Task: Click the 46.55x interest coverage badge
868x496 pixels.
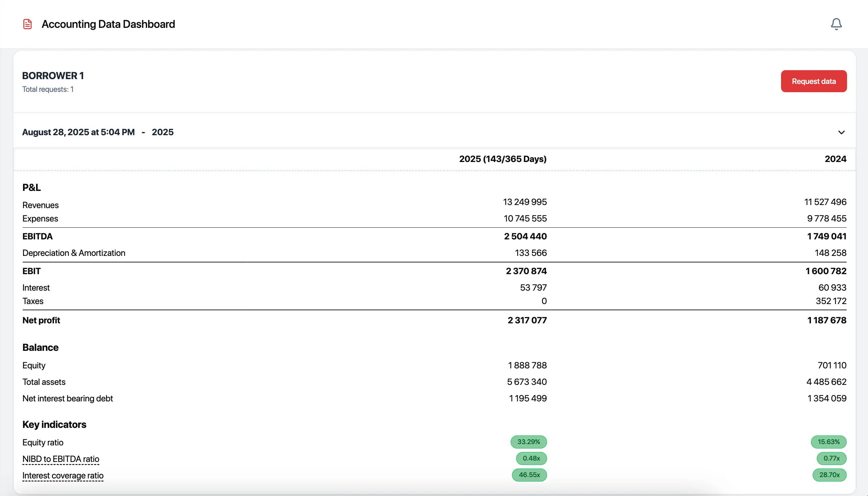Action: point(529,475)
